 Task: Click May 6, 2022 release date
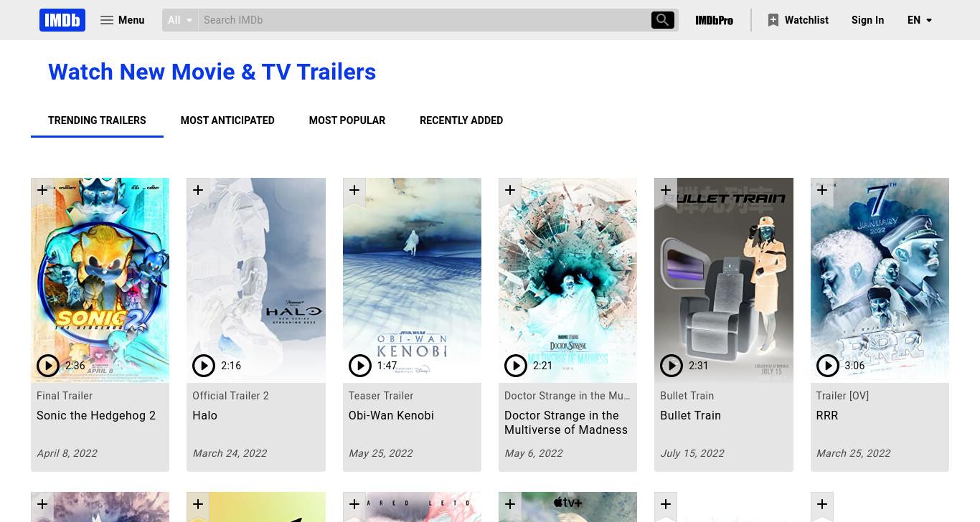(x=533, y=453)
